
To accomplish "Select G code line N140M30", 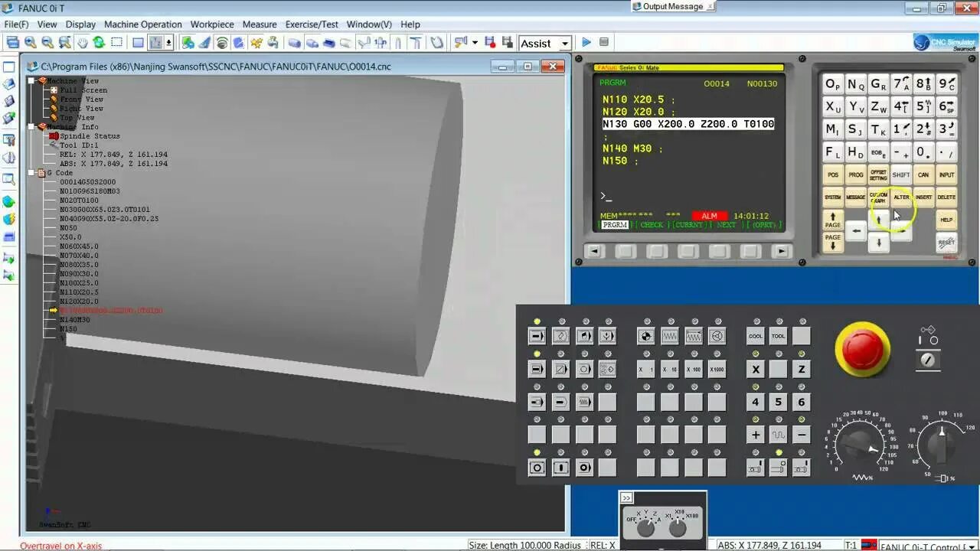I will (75, 320).
